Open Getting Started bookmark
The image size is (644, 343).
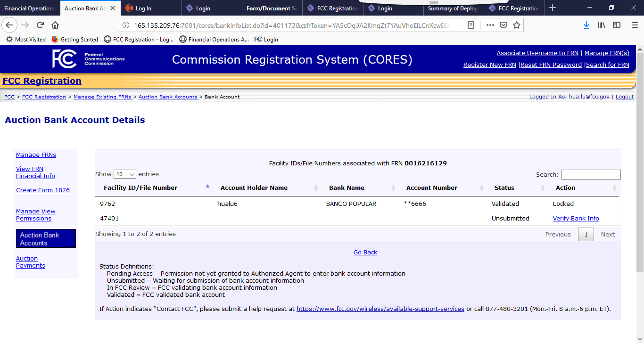(x=74, y=40)
